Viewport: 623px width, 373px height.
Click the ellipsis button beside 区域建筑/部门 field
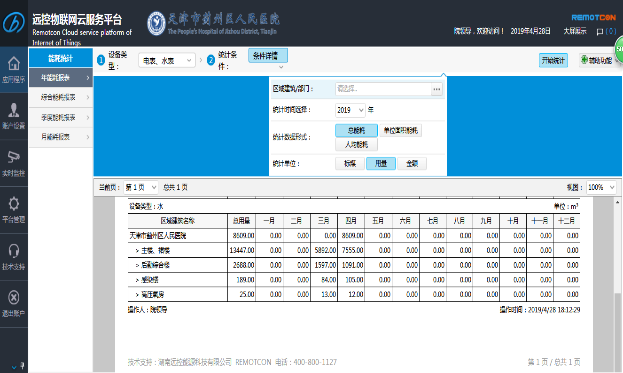[437, 89]
